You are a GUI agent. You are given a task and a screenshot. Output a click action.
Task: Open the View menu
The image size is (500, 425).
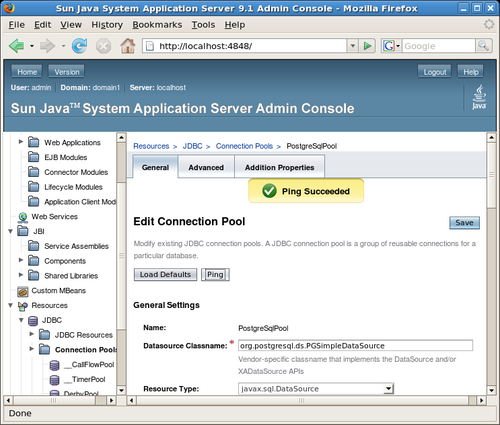click(x=71, y=25)
